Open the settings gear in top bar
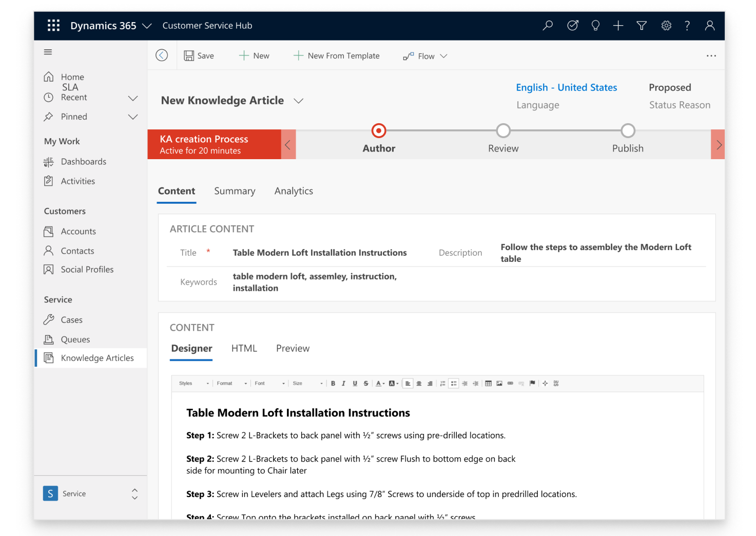Viewport: 756px width, 536px height. (666, 26)
